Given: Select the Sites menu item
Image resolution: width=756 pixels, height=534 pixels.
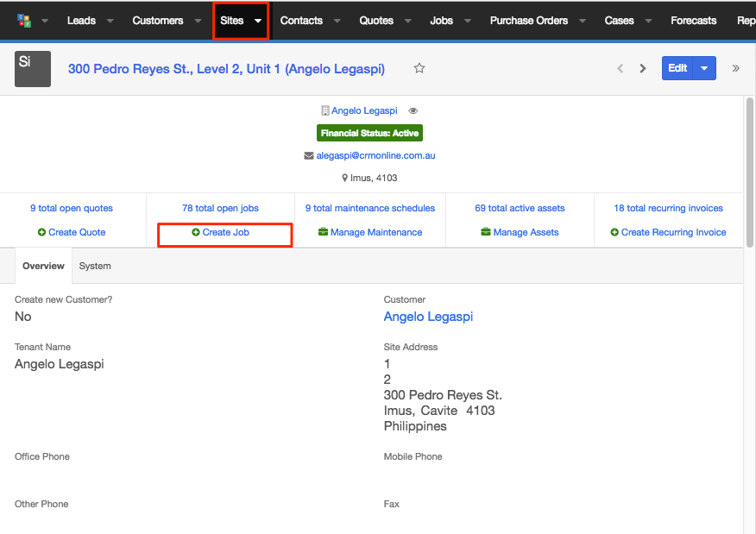Looking at the screenshot, I should (x=232, y=21).
